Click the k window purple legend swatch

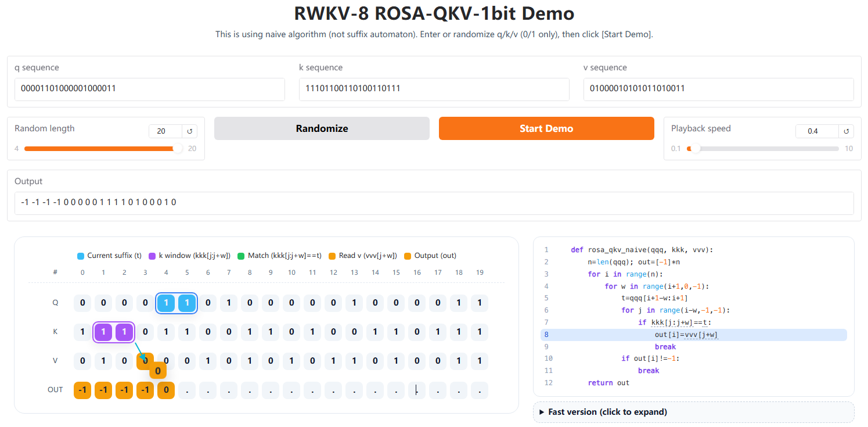[x=153, y=256]
